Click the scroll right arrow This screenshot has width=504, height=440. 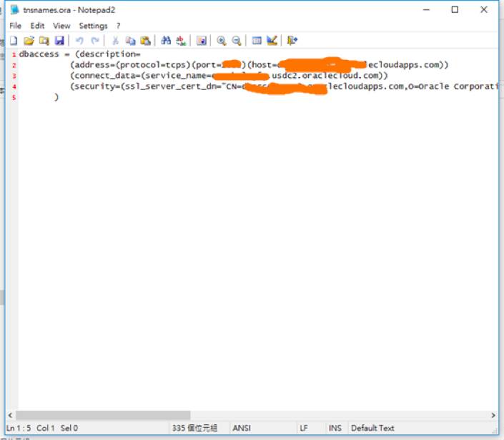493,415
